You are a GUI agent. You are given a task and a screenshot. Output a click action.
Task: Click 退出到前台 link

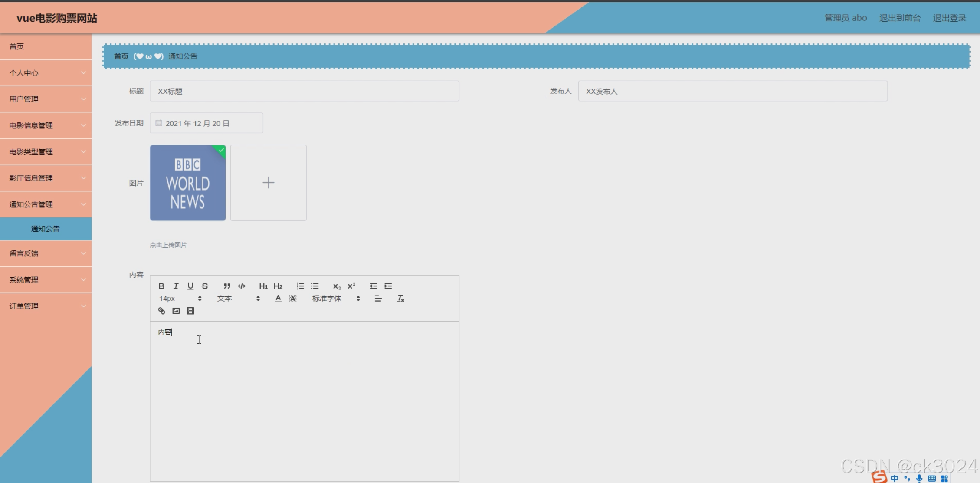pyautogui.click(x=900, y=18)
